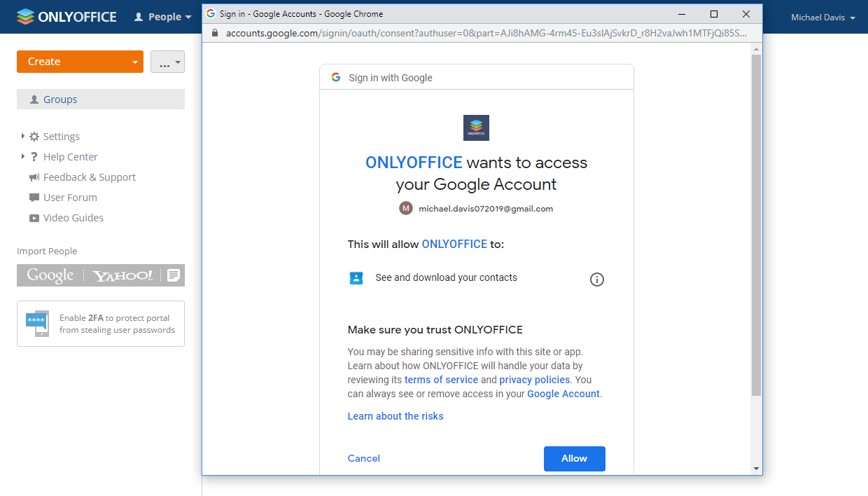Click the User Forum chat icon
The width and height of the screenshot is (868, 496).
tap(34, 198)
